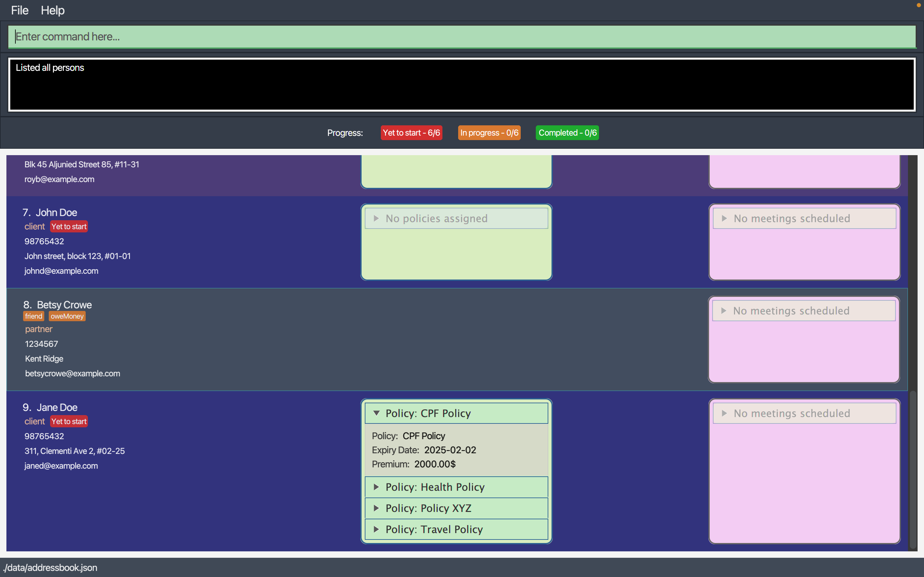Click the 'Completed - 0/6' progress badge
Viewport: 924px width, 577px height.
[x=567, y=132]
